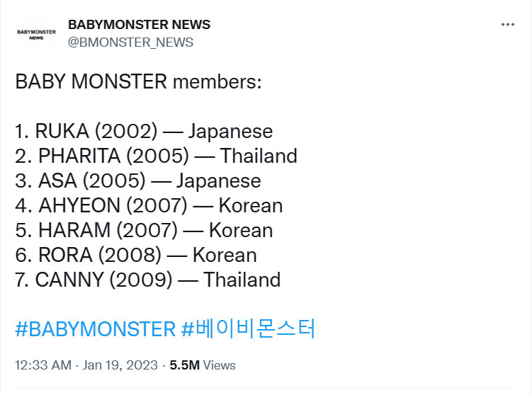Click the 12:33 AM timestamp
The image size is (532, 395).
coord(43,365)
